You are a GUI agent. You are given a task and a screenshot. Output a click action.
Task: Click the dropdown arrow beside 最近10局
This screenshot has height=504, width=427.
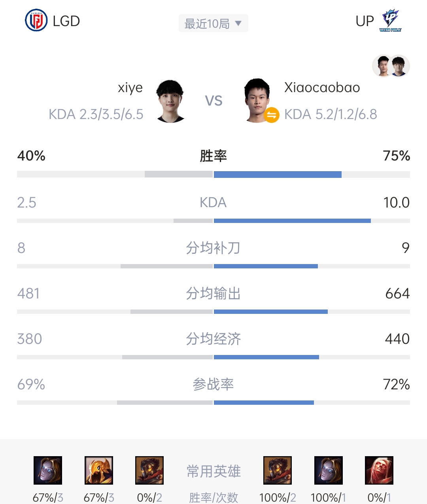pyautogui.click(x=238, y=23)
